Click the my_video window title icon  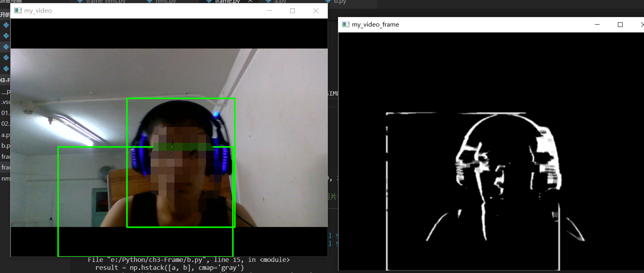click(18, 10)
